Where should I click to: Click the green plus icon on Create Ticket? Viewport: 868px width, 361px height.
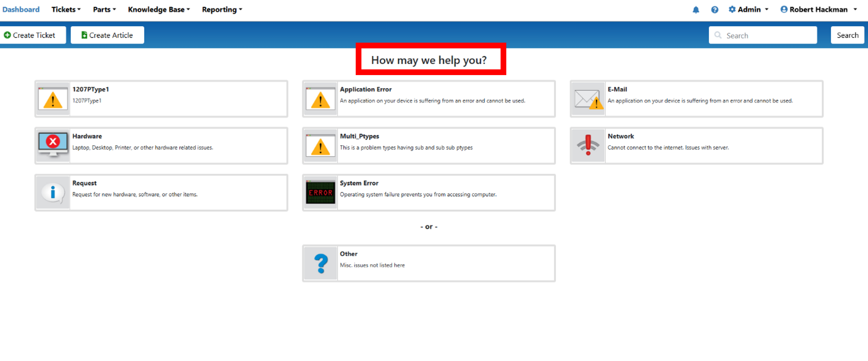[7, 35]
